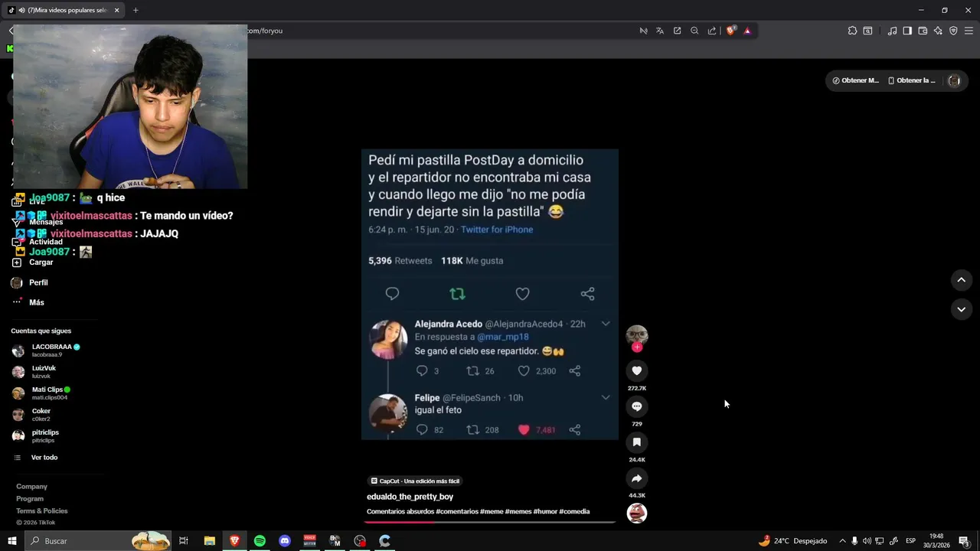This screenshot has height=551, width=980.
Task: Switch the ESP keyboard language indicator
Action: point(910,541)
